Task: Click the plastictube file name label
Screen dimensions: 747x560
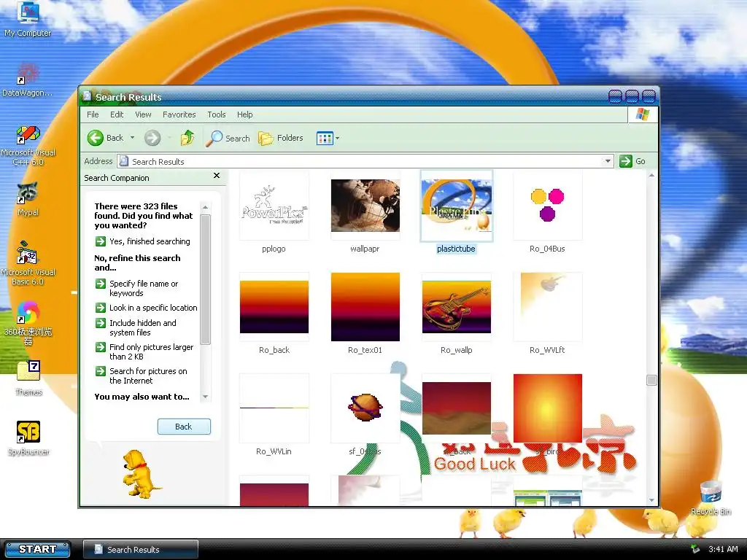Action: tap(457, 249)
